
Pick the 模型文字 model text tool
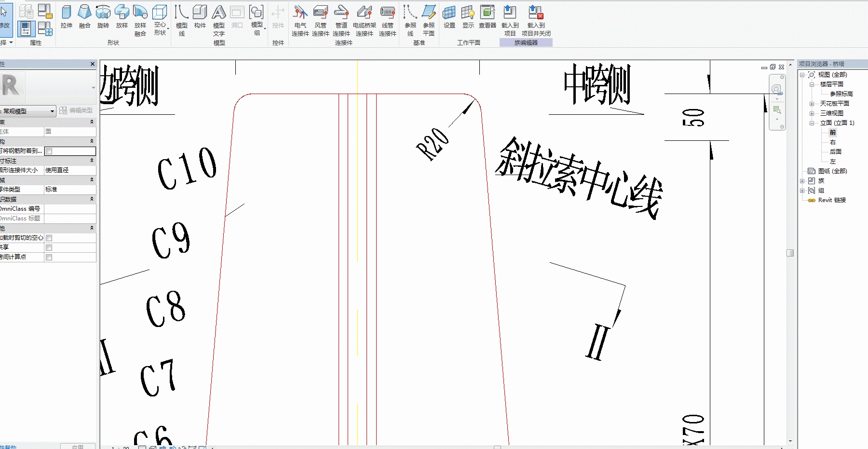pos(219,20)
